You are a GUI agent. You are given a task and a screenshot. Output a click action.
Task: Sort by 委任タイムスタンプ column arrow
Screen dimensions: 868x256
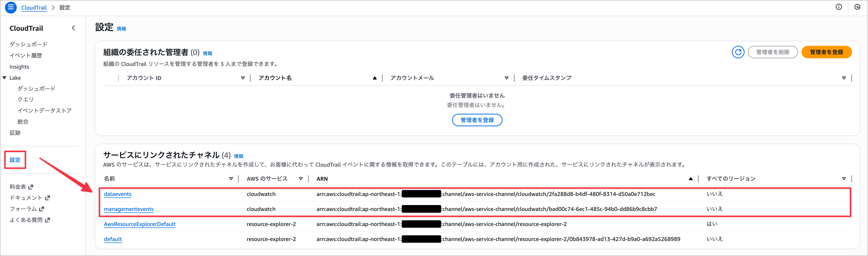pyautogui.click(x=844, y=78)
